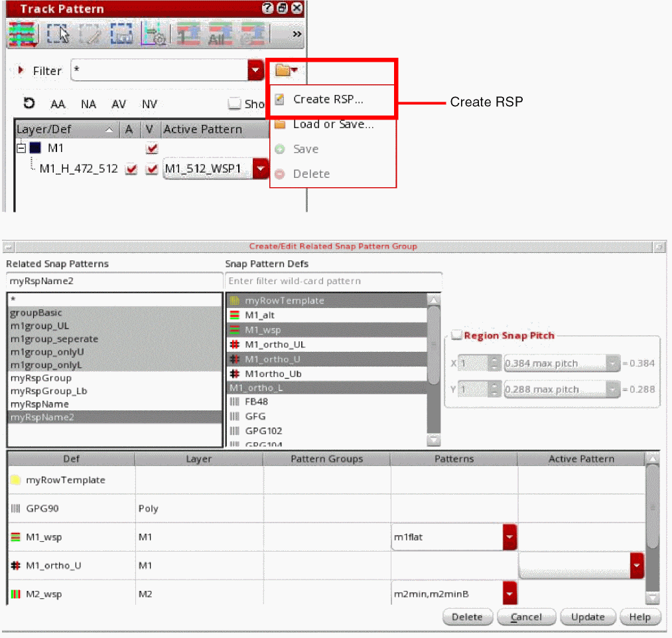This screenshot has height=638, width=672.
Task: Click the toolbar overflow double-arrow icon
Action: pyautogui.click(x=297, y=34)
